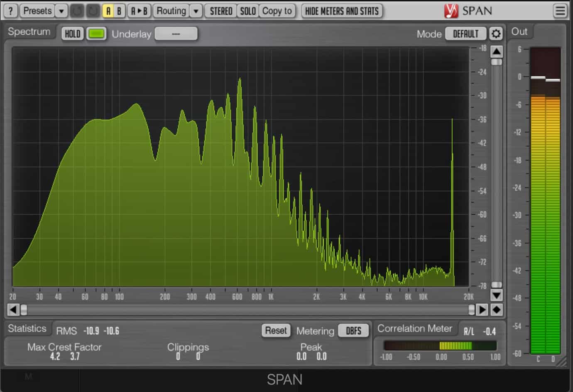Open the help question mark icon
The width and height of the screenshot is (573, 392).
pos(10,11)
